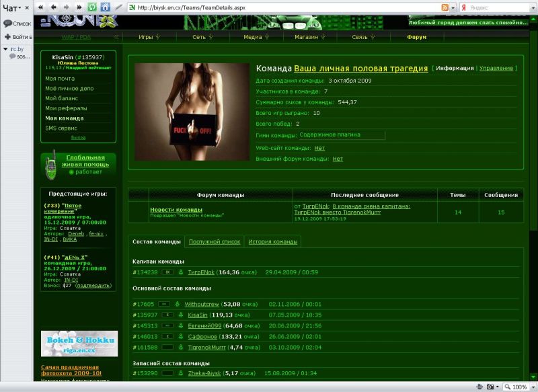Click the walkie-talkie live help icon
This screenshot has height=392, width=538.
(51, 165)
